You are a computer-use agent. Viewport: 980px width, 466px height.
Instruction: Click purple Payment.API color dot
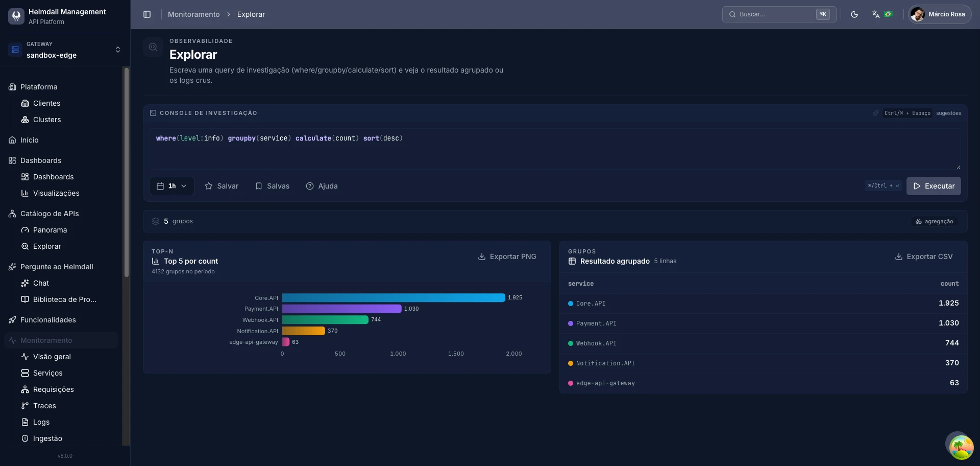tap(571, 323)
